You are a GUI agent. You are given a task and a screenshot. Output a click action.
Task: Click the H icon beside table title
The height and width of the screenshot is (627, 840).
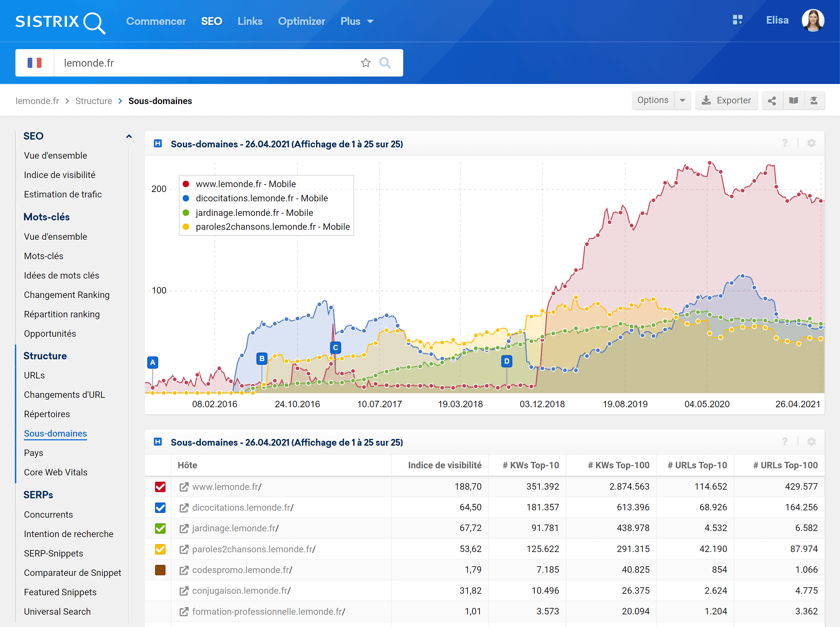coord(158,442)
